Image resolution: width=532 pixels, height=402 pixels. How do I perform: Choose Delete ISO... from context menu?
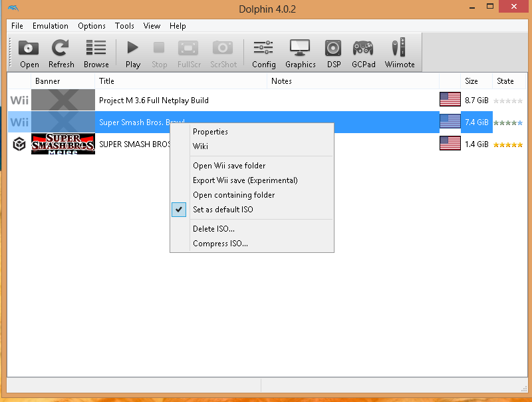click(x=252, y=229)
